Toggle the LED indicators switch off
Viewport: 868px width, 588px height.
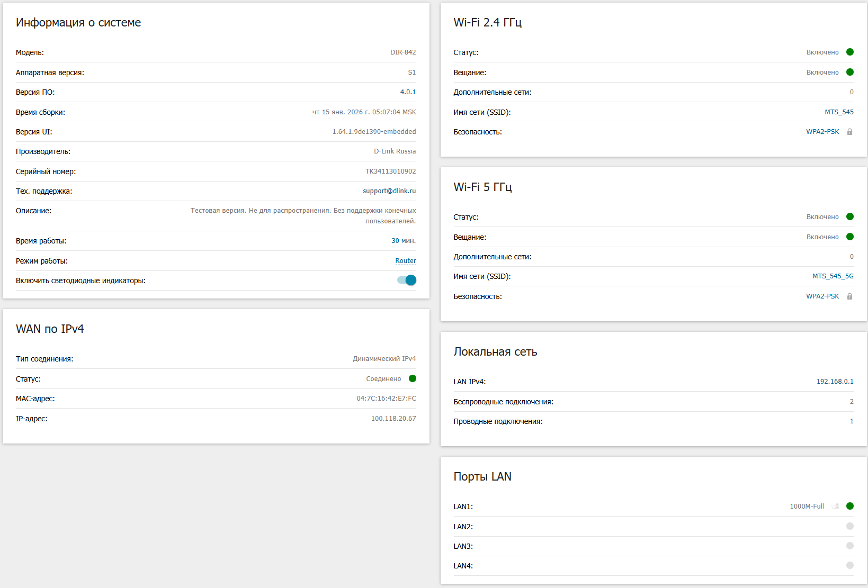coord(407,281)
